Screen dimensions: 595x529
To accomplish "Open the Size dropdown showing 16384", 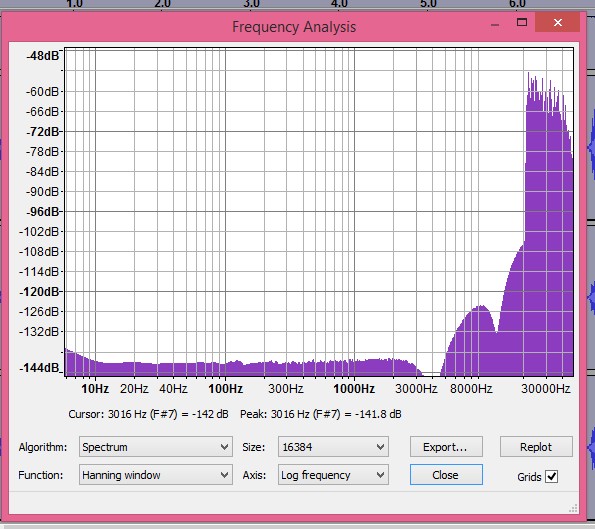I will (x=333, y=447).
